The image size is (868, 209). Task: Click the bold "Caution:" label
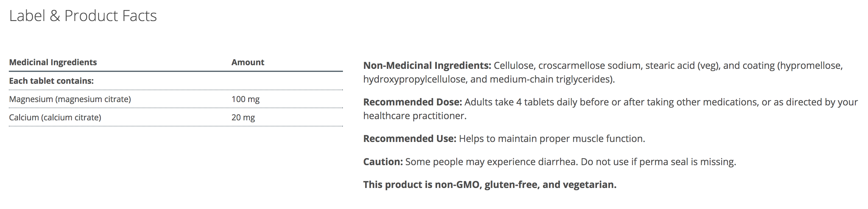(383, 162)
